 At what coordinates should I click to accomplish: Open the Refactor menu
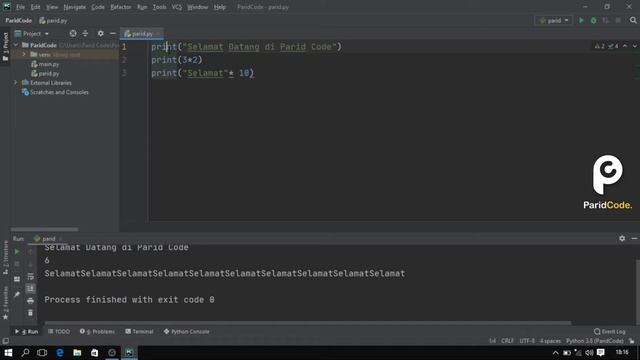(x=121, y=7)
